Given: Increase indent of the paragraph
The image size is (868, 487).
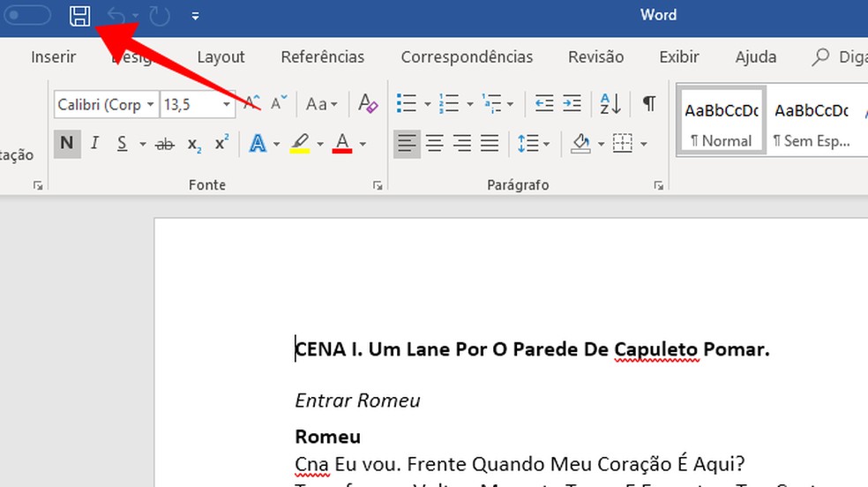Looking at the screenshot, I should 572,104.
